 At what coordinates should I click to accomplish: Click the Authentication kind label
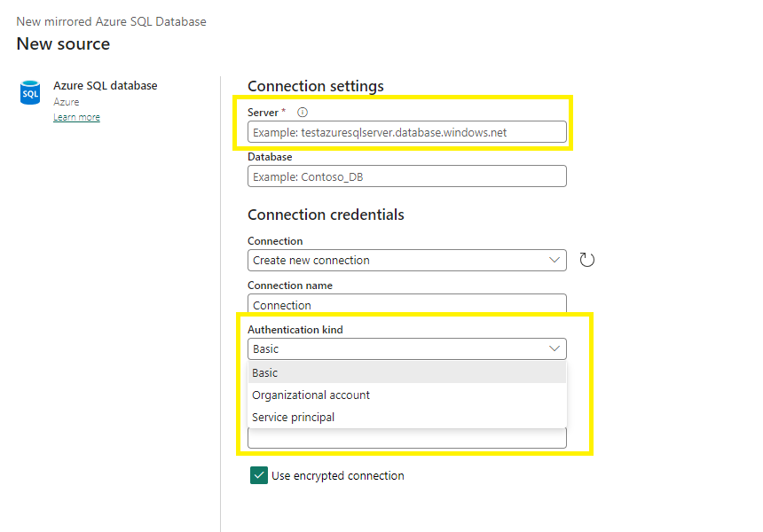(295, 330)
